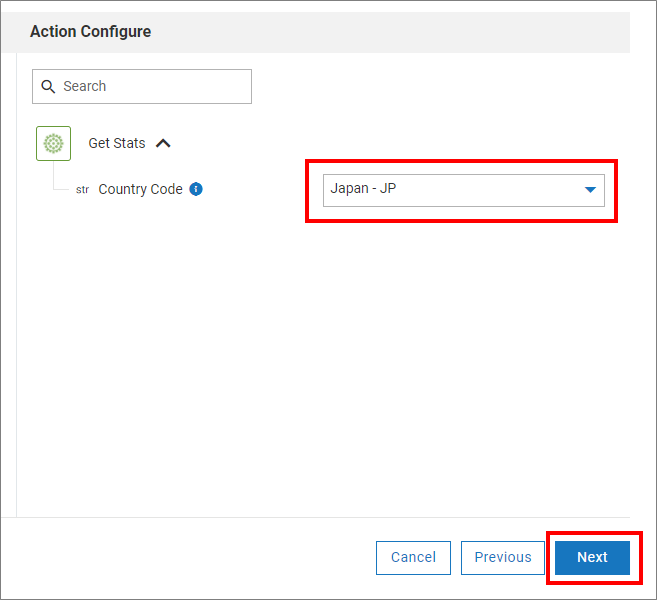Open the Country Code info tooltip icon
Viewport: 657px width, 600px height.
pos(196,189)
